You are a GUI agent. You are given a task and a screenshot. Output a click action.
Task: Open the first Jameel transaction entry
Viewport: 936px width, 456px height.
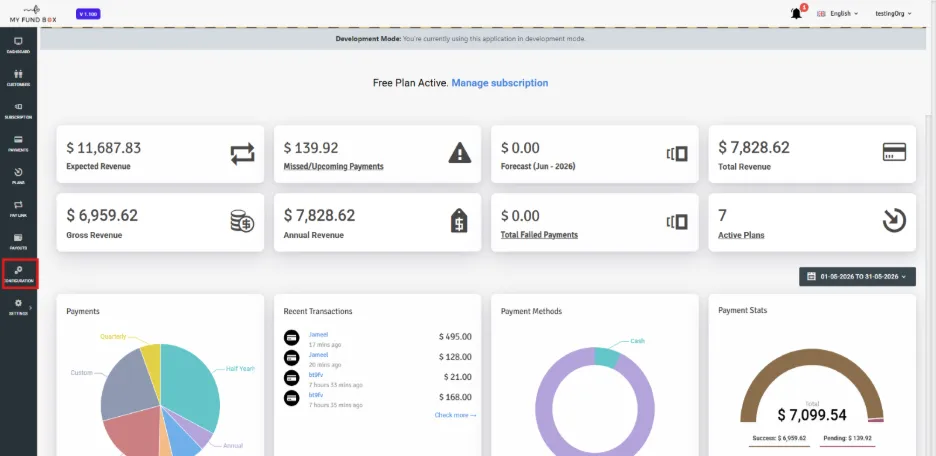pos(318,335)
